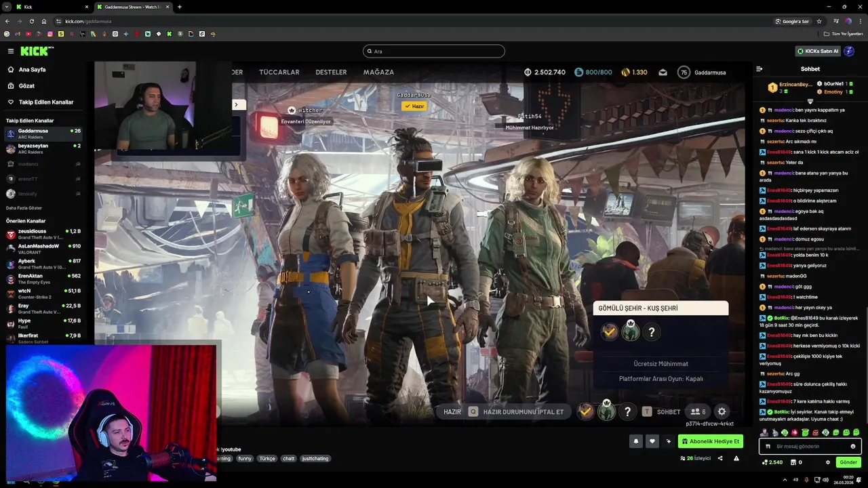Viewport: 868px width, 488px height.
Task: Open Eray recommended channel
Action: point(43,308)
